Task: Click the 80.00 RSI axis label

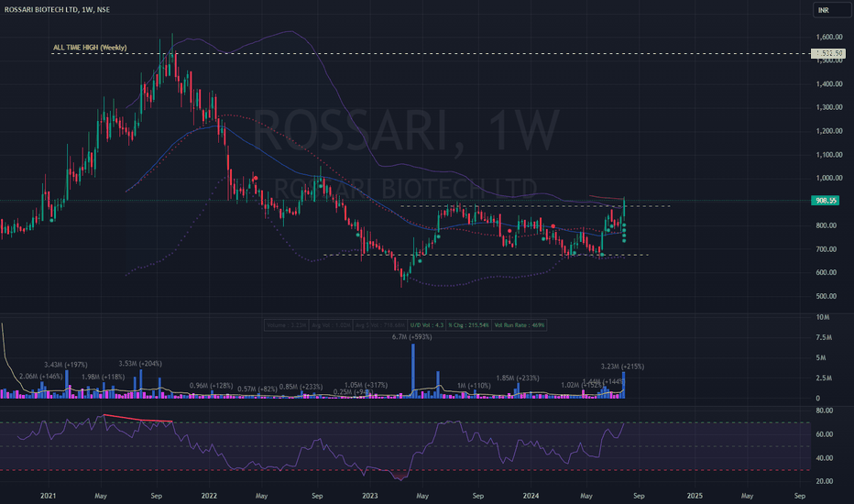Action: (825, 411)
